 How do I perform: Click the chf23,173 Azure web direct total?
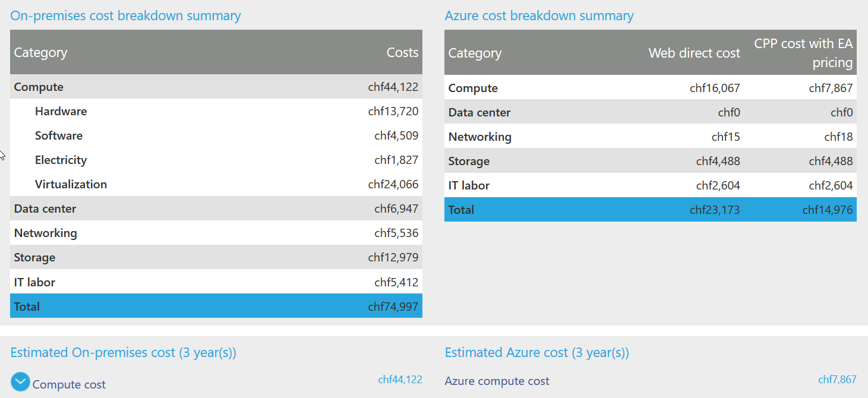715,210
